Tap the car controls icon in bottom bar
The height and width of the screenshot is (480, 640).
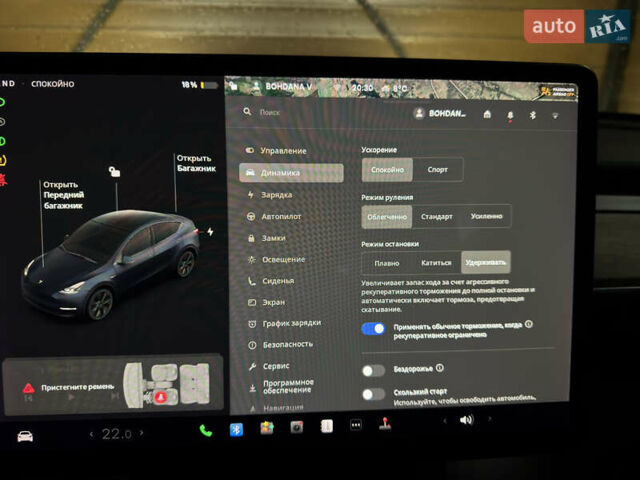coord(25,436)
